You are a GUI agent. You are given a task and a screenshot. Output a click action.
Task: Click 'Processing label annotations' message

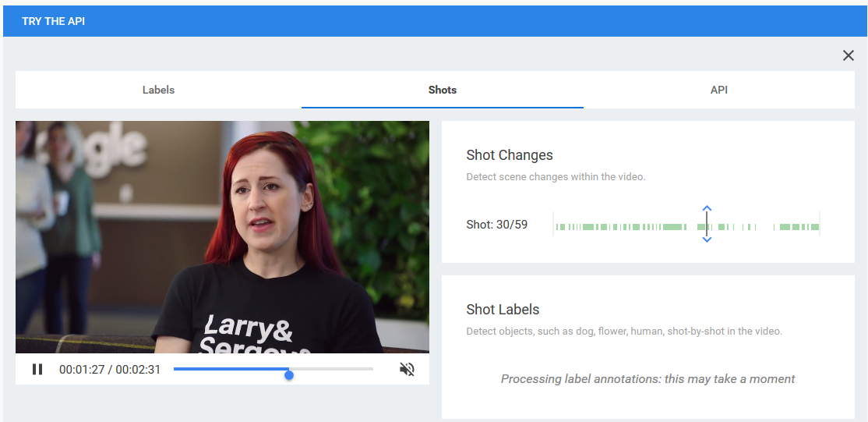[x=647, y=379]
